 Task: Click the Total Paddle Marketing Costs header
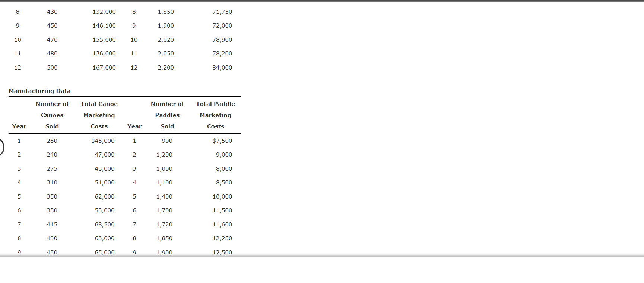(216, 115)
